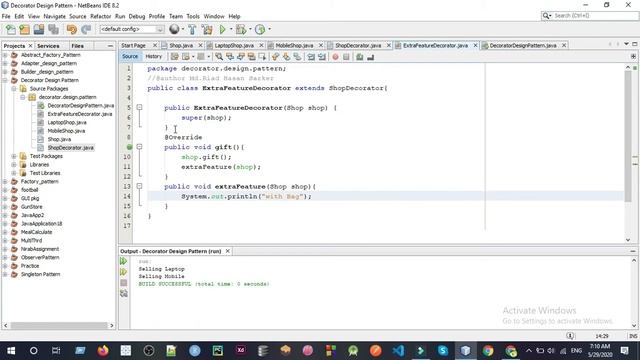The width and height of the screenshot is (640, 360).
Task: Click the search magnifier icon at top right
Action: pyautogui.click(x=546, y=16)
